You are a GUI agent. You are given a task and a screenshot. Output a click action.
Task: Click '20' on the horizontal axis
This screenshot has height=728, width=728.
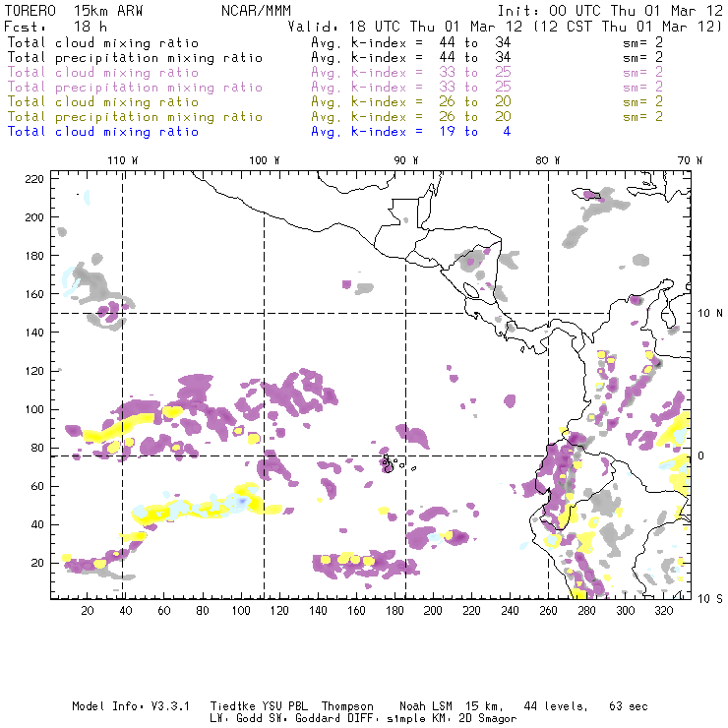coord(88,611)
